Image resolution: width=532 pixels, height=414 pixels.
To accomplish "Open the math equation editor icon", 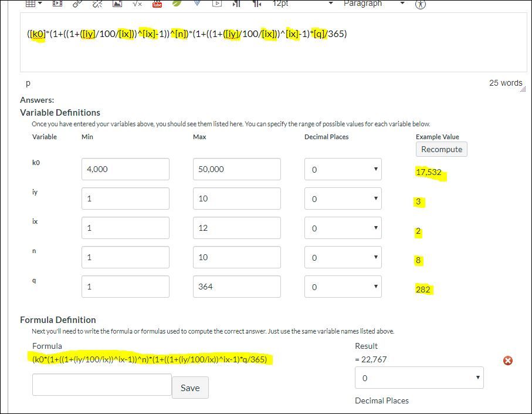I will click(x=137, y=4).
